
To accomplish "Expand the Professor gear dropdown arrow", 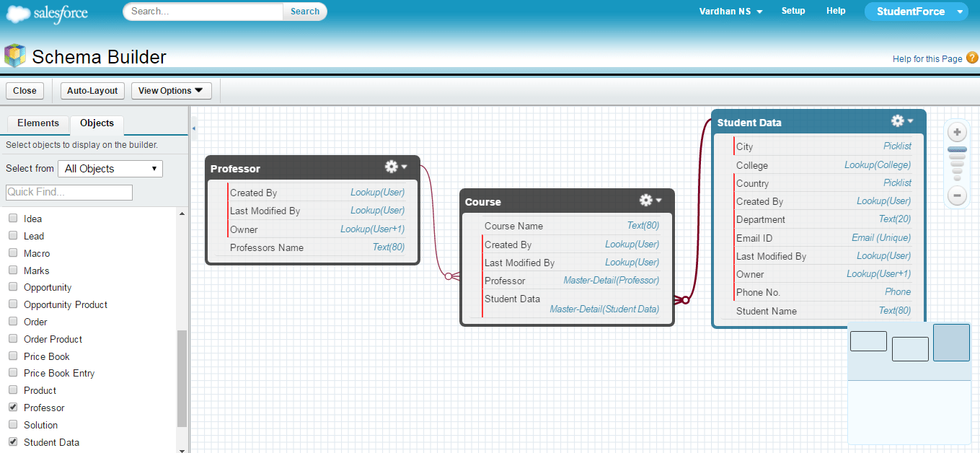I will [404, 167].
